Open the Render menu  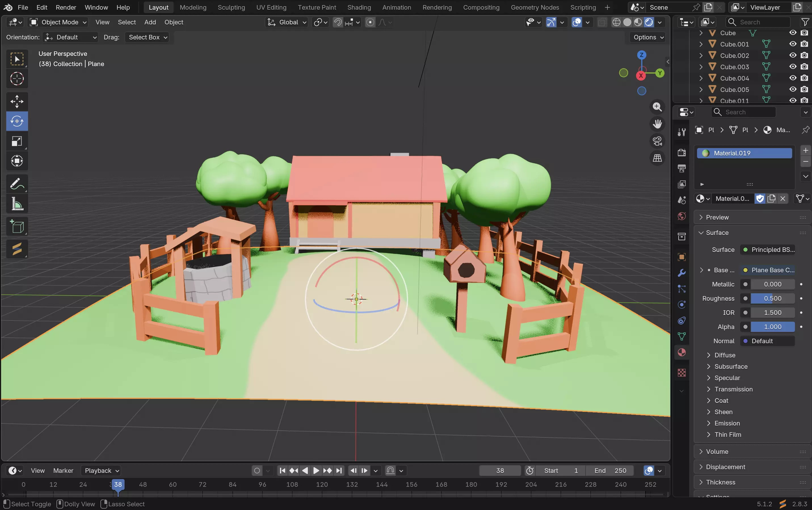point(66,7)
